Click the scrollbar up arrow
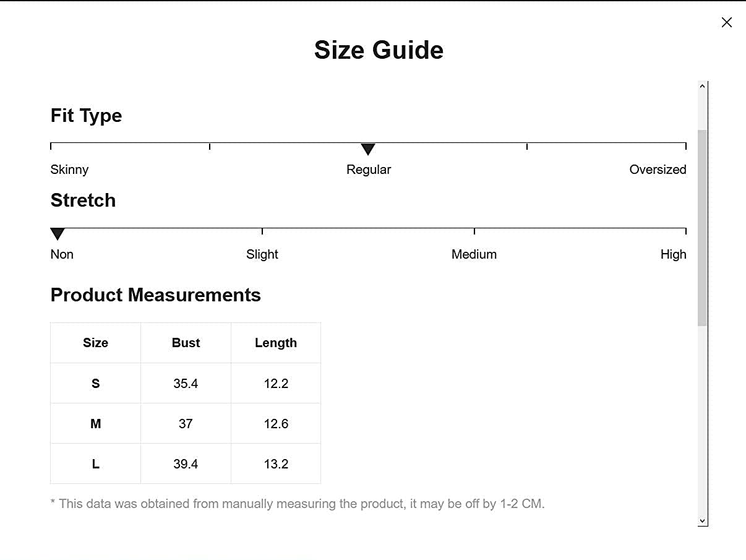This screenshot has width=746, height=560. tap(702, 87)
